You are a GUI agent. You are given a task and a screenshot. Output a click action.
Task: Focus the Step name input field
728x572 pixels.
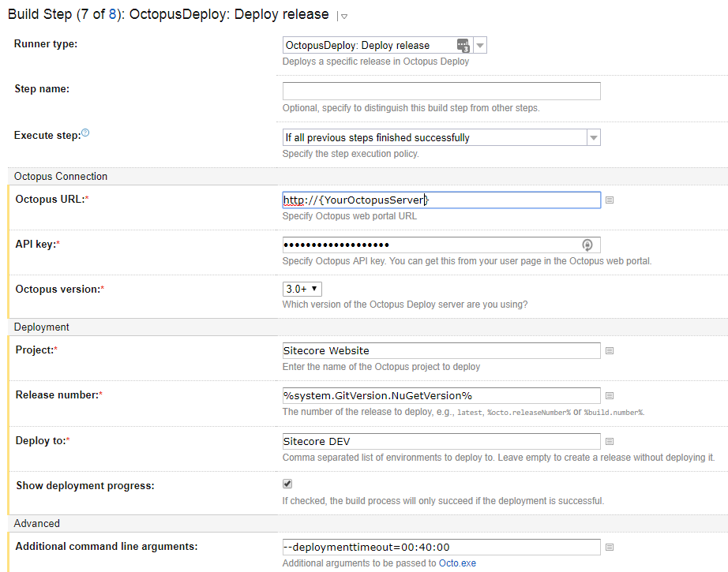(441, 91)
